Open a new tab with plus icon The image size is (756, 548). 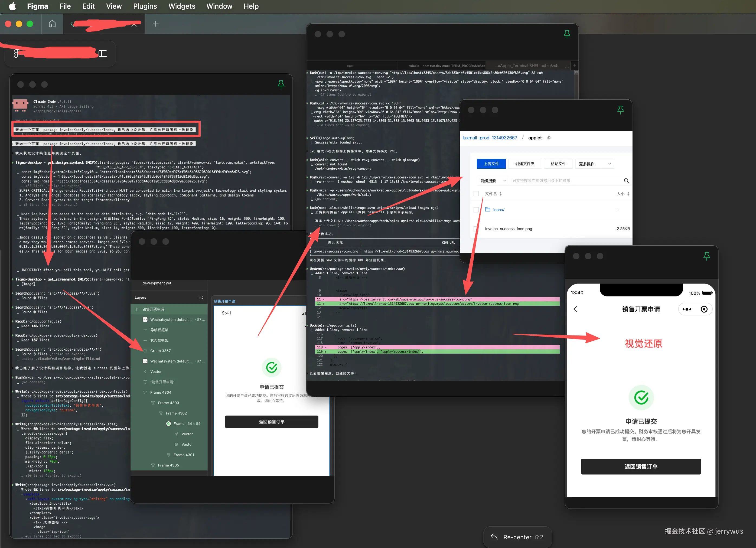click(155, 24)
